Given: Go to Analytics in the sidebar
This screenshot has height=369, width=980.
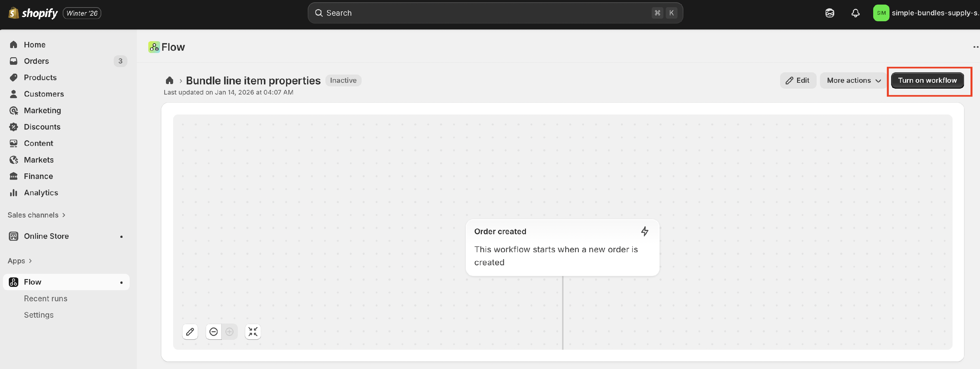Looking at the screenshot, I should click(41, 193).
